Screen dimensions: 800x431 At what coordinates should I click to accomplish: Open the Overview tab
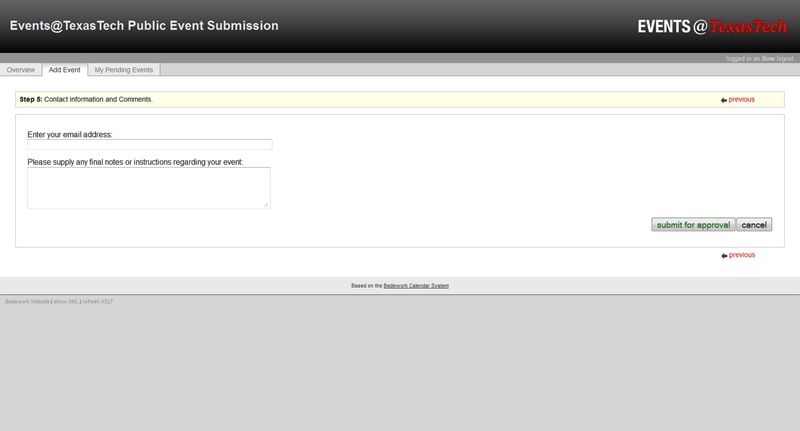pyautogui.click(x=21, y=70)
